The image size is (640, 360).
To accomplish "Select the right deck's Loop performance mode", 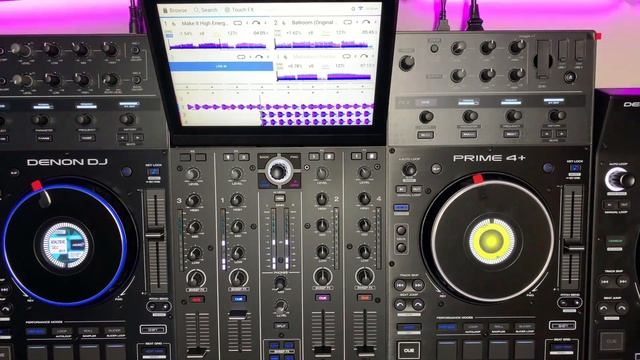I will 473,327.
